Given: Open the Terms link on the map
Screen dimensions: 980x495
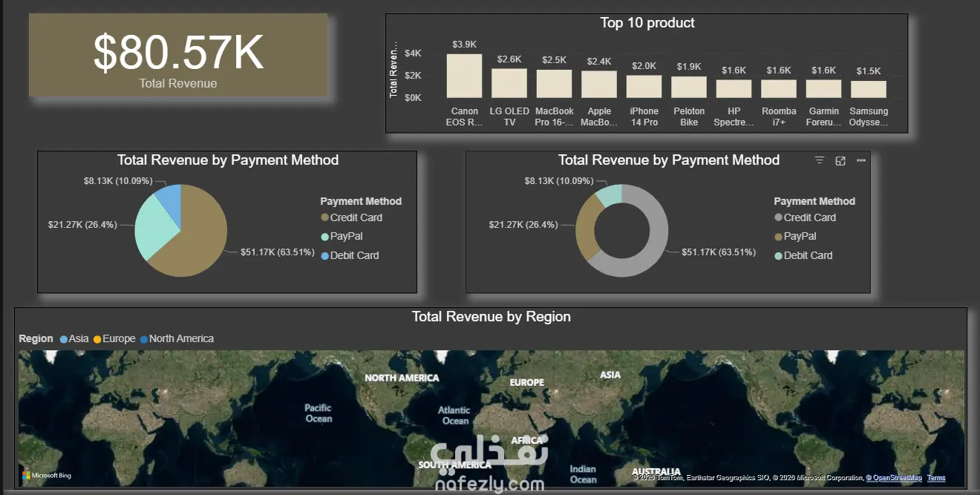Looking at the screenshot, I should coord(936,478).
